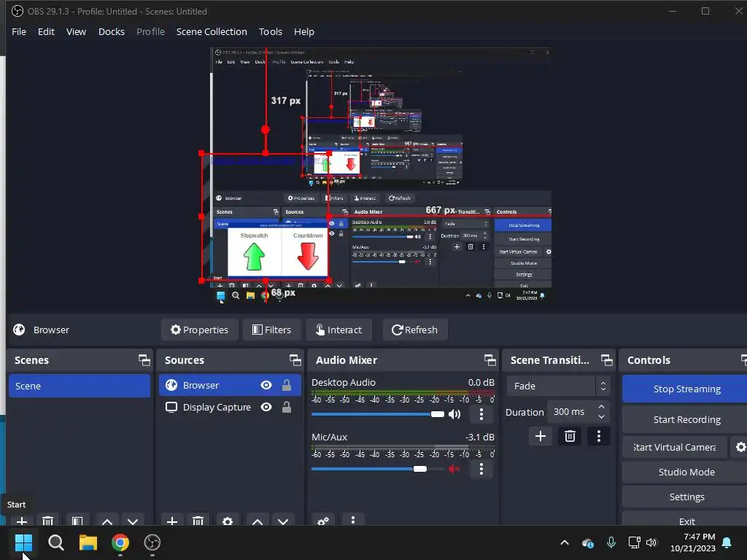The height and width of the screenshot is (560, 747).
Task: Open source Filters button
Action: (271, 330)
